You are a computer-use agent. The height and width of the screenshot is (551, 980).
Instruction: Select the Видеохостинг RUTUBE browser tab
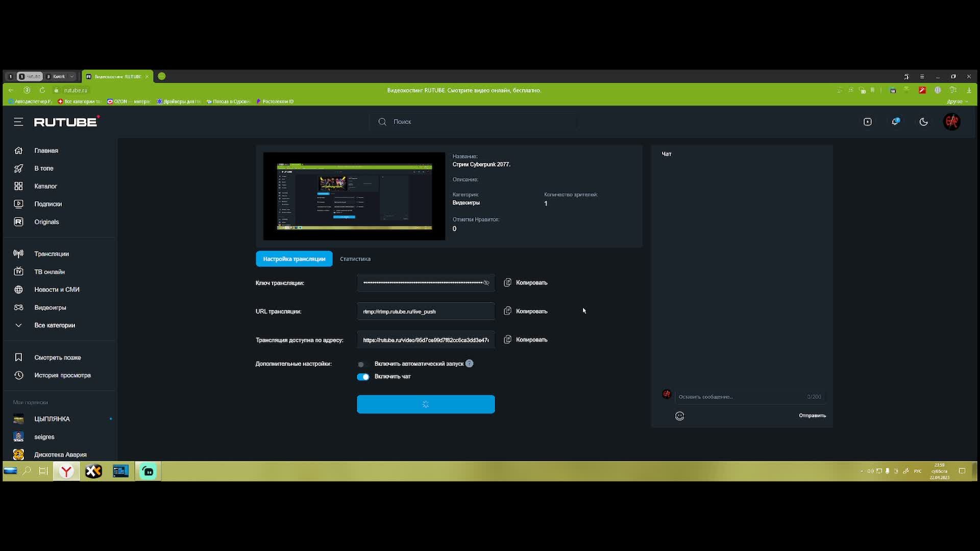pyautogui.click(x=117, y=77)
